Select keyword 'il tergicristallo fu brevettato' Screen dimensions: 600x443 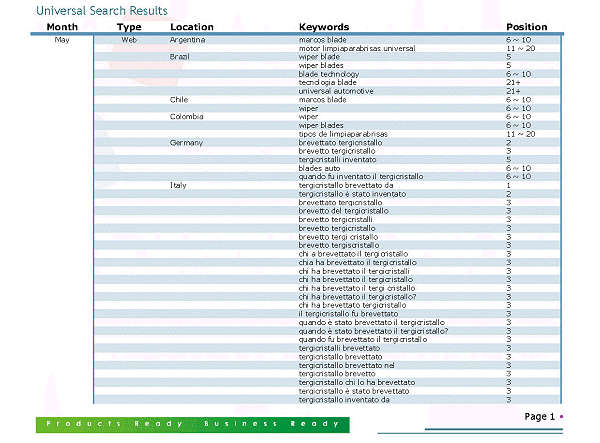(x=348, y=314)
